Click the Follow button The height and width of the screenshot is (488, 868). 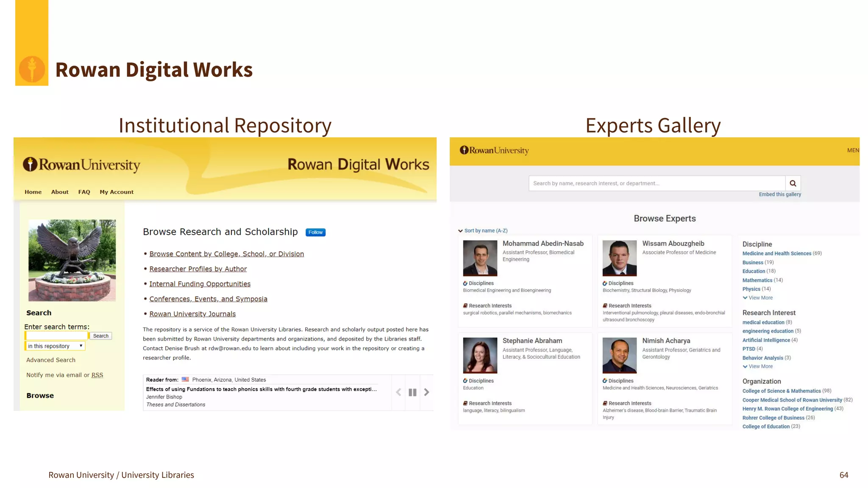coord(315,232)
